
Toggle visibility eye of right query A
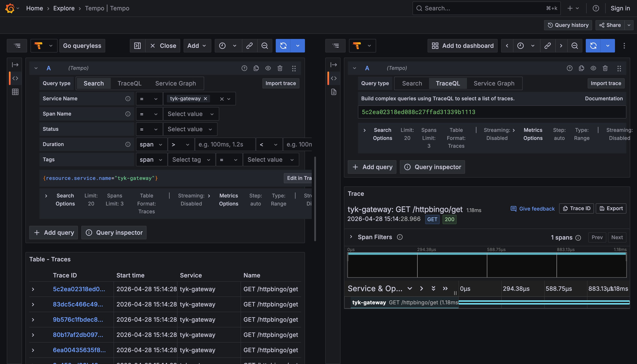[593, 68]
